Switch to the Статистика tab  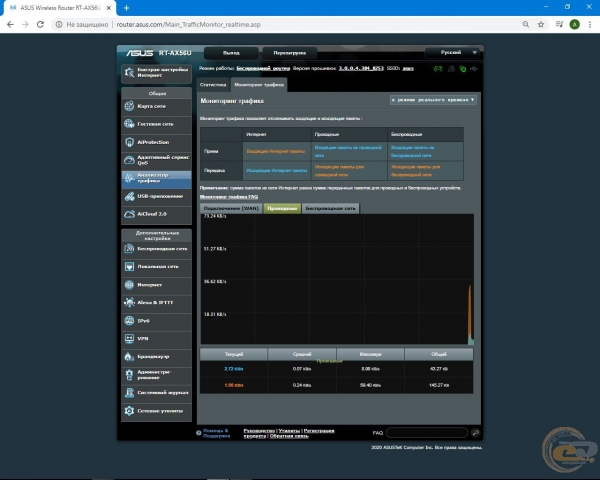pyautogui.click(x=213, y=85)
